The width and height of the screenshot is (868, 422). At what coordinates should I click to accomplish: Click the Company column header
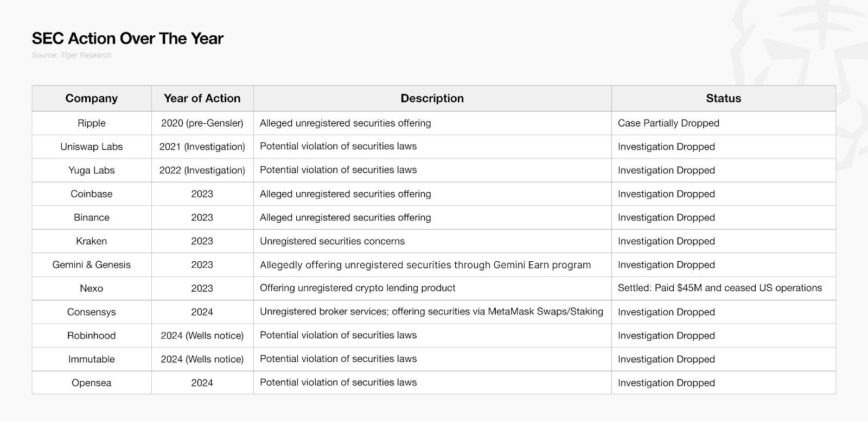92,98
